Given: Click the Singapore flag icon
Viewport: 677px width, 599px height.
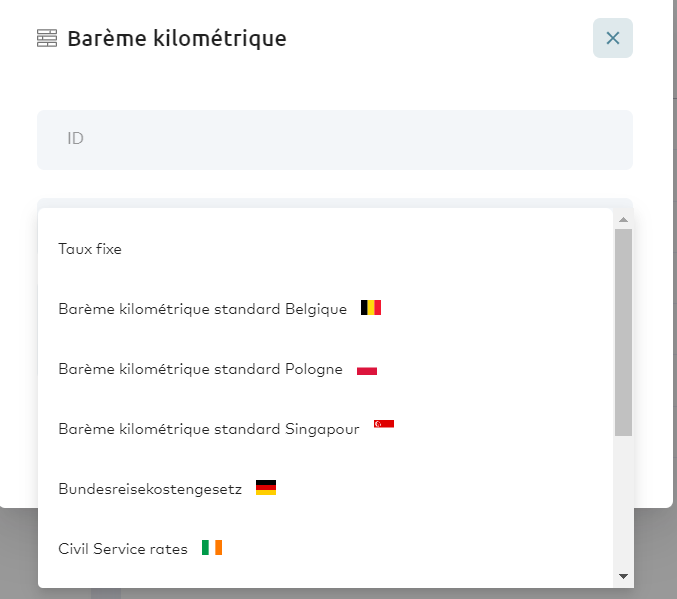Looking at the screenshot, I should pos(384,424).
